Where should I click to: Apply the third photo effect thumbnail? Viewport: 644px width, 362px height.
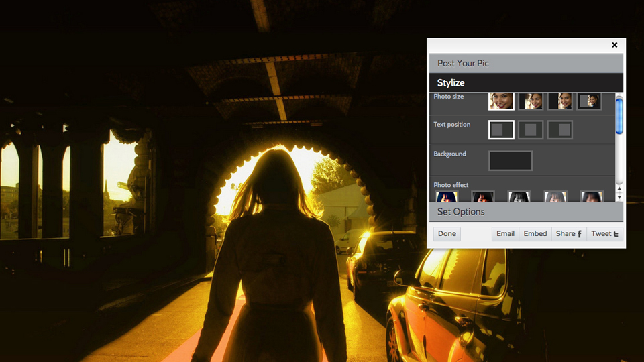click(519, 196)
